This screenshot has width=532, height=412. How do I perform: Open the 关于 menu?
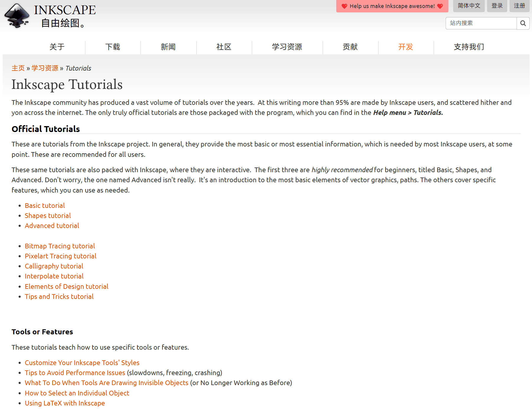(x=57, y=47)
